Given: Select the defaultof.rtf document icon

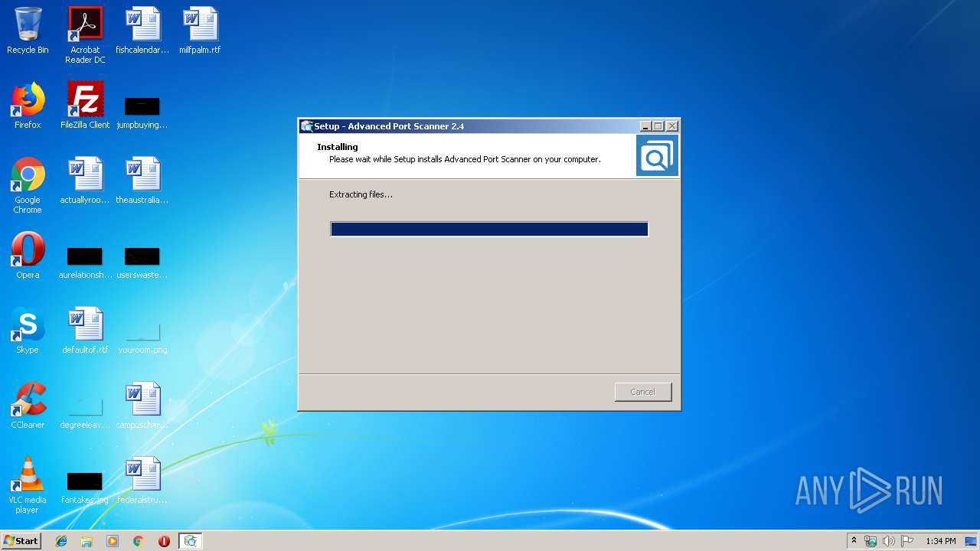Looking at the screenshot, I should click(85, 331).
